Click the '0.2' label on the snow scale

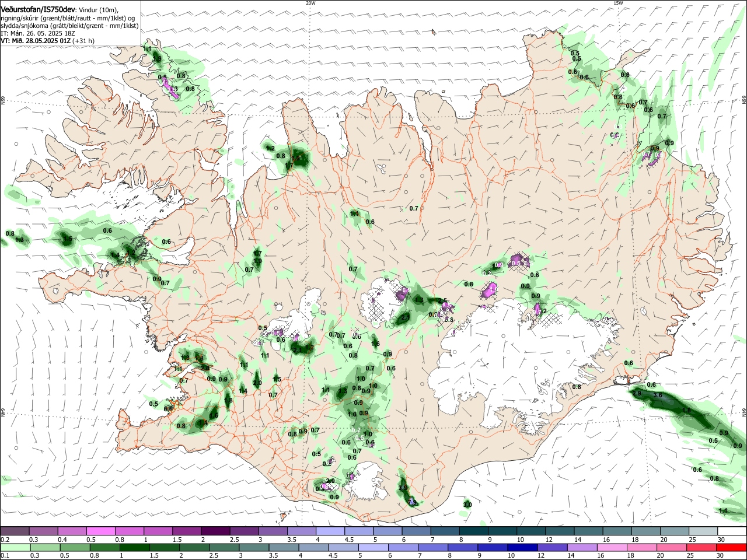[4, 540]
